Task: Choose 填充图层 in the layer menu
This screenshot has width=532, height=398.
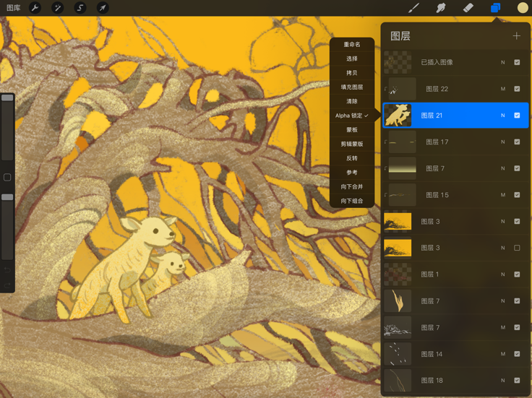Action: point(352,87)
